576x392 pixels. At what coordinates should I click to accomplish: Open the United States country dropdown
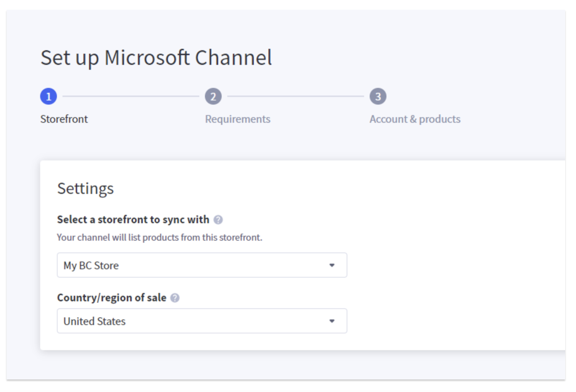tap(202, 321)
